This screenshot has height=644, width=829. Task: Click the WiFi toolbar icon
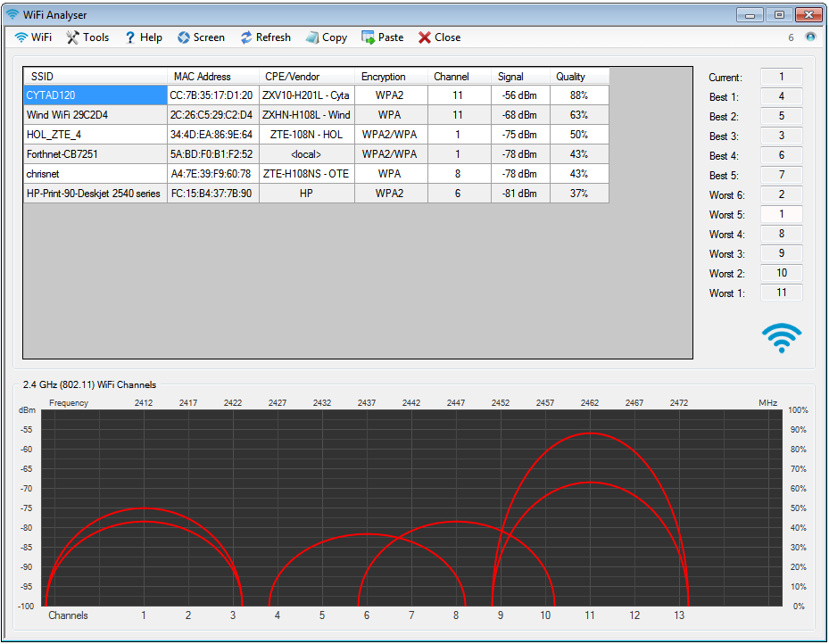point(22,37)
